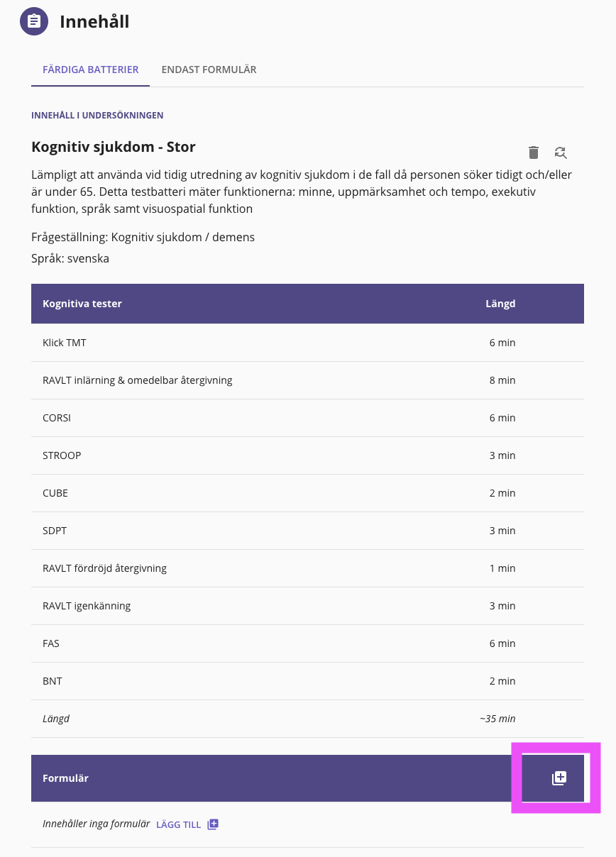Screen dimensions: 616x857
Task: Click add icon in Formulär header
Action: point(559,778)
